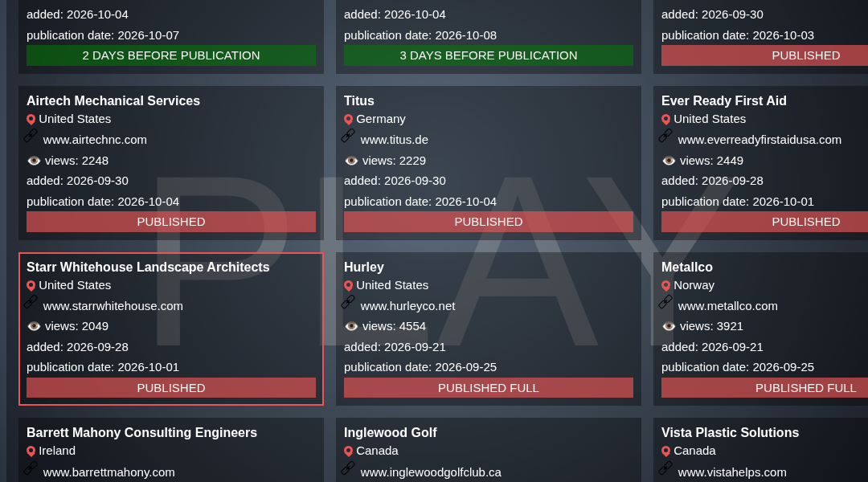The image size is (868, 482).
Task: Click the eye icon next to views: 3921
Action: [x=669, y=326]
